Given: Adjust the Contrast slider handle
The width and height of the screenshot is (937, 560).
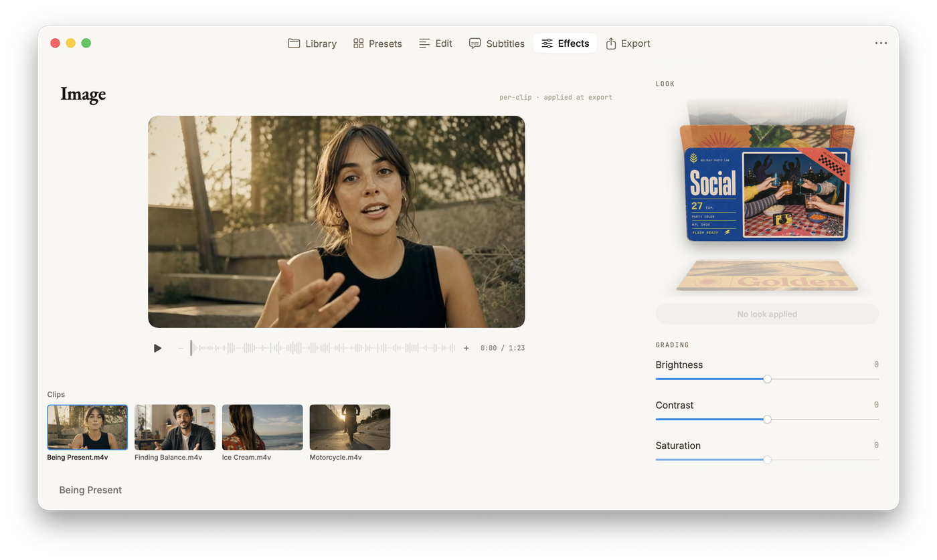Looking at the screenshot, I should (x=767, y=419).
